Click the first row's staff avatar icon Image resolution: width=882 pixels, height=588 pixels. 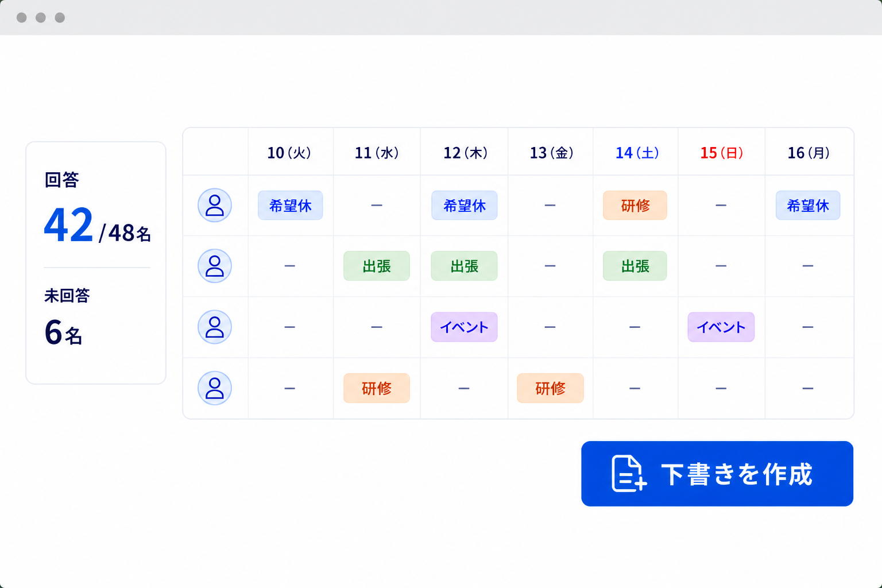click(x=215, y=205)
